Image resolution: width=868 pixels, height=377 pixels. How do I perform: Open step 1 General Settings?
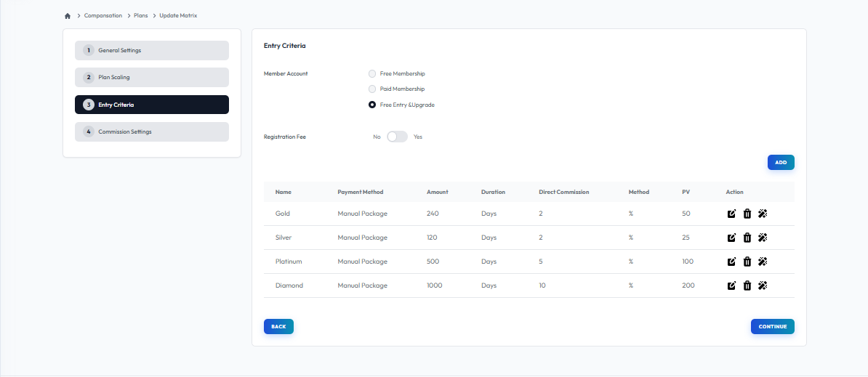coord(152,50)
